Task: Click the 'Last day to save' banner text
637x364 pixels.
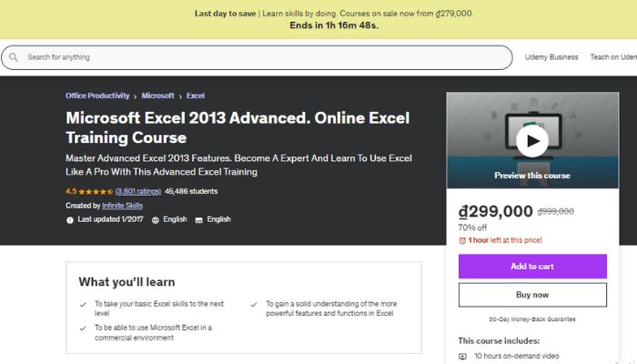Action: click(225, 14)
